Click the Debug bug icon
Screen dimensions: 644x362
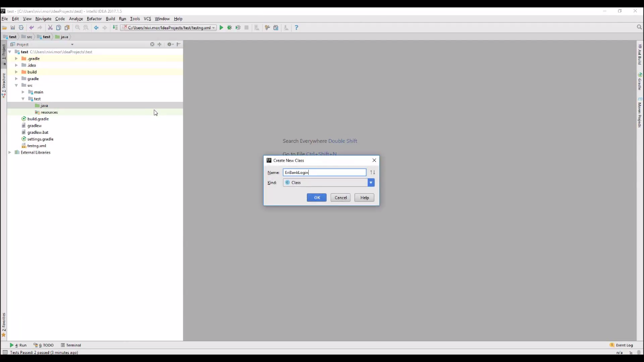230,28
